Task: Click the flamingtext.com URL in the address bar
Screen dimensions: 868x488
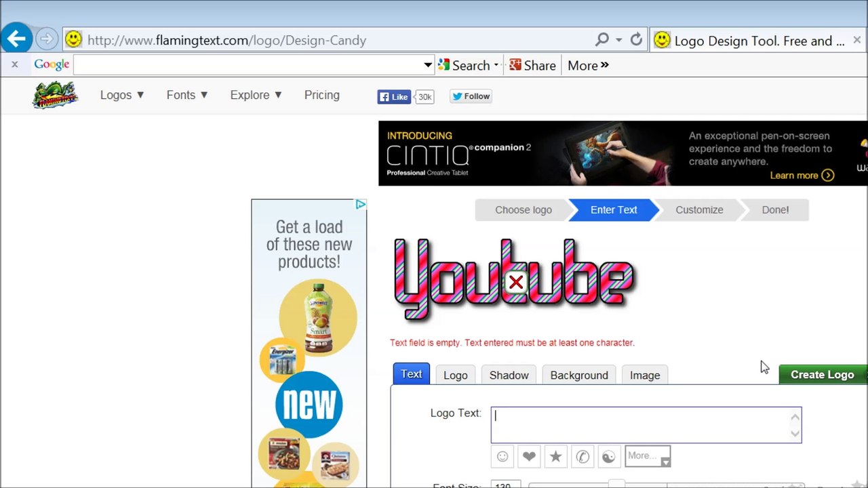Action: (226, 40)
